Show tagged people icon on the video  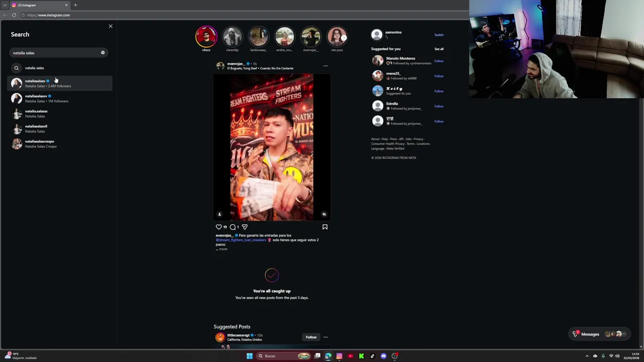tap(219, 214)
